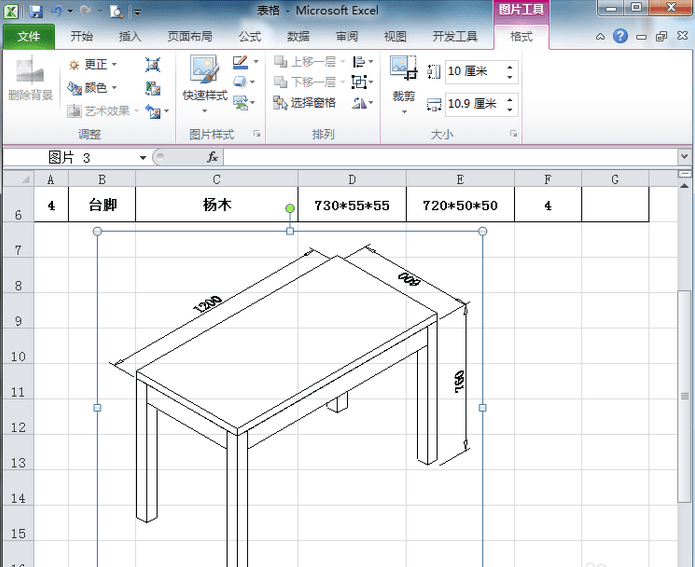This screenshot has height=567, width=695.
Task: Open the Quick Styles (快速样式) gallery
Action: (205, 84)
